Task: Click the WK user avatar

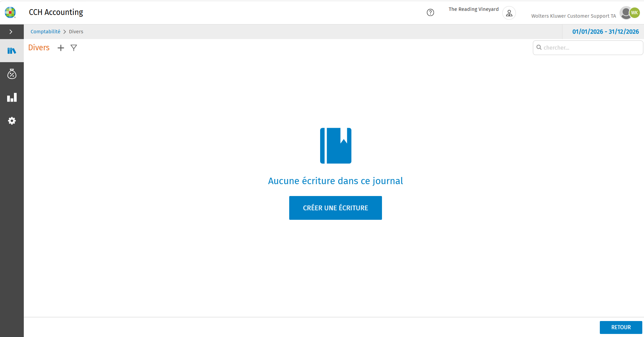Action: coord(634,13)
